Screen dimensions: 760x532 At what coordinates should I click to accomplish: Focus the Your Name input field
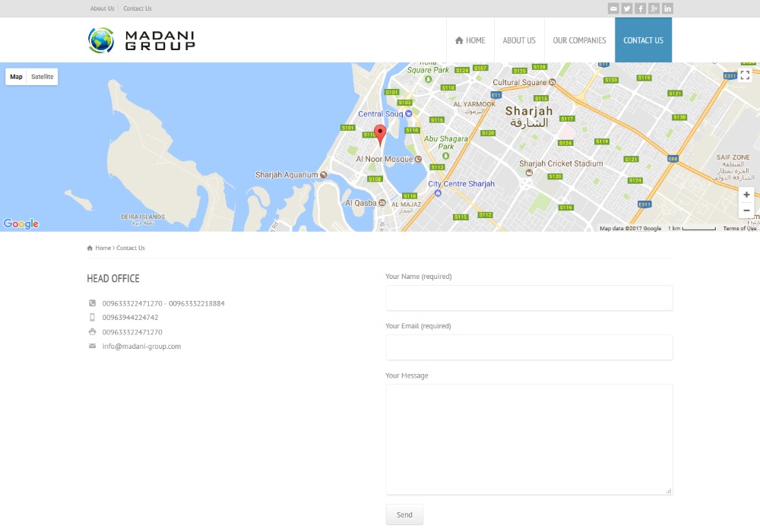tap(529, 297)
